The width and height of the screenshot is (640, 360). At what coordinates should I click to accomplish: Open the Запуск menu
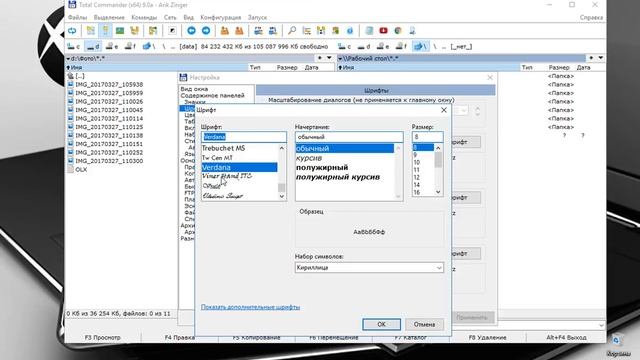257,18
